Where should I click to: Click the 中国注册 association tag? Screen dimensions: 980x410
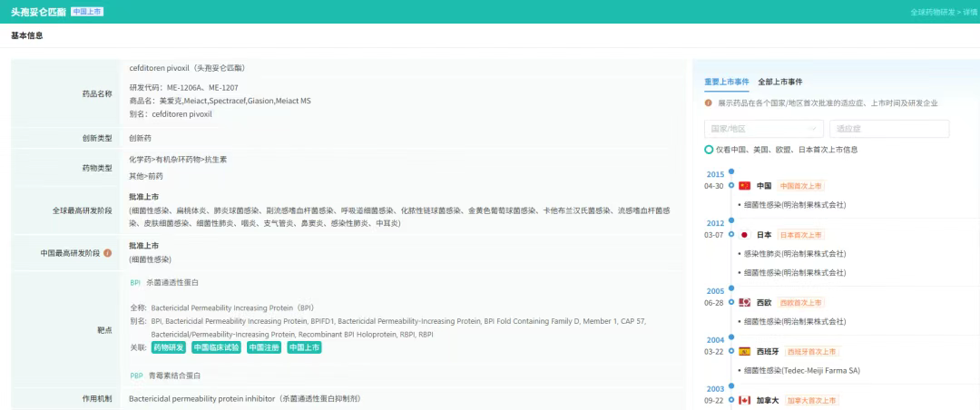[x=264, y=347]
